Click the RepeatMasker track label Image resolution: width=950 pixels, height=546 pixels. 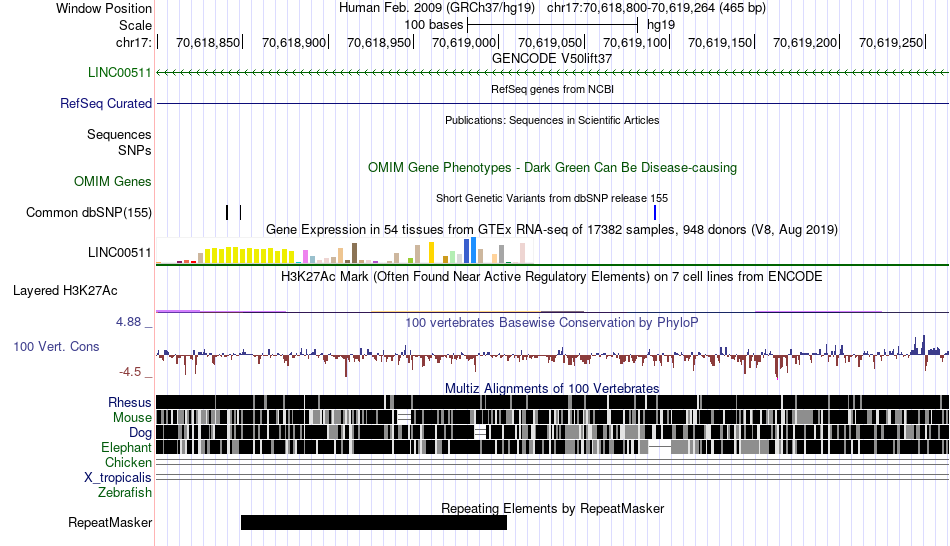[x=110, y=522]
